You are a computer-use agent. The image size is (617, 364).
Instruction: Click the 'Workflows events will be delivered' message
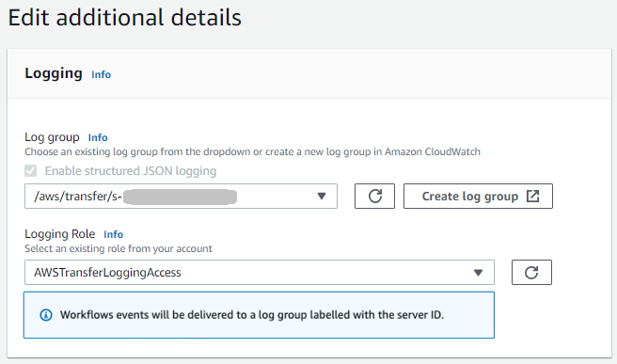[x=252, y=315]
